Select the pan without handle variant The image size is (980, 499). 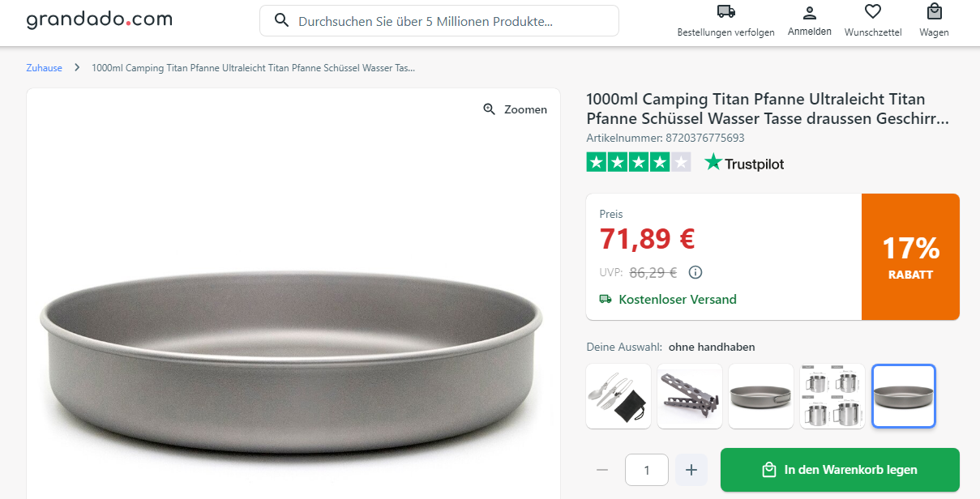[904, 396]
